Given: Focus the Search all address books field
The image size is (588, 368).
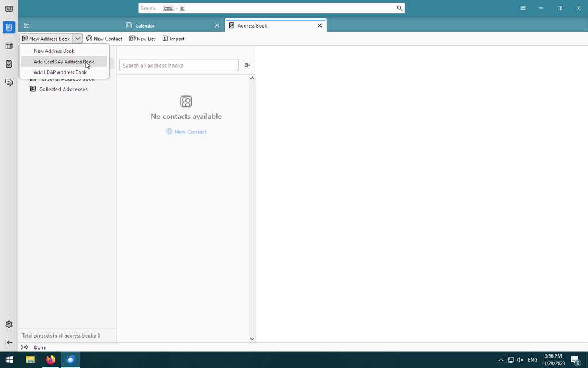Looking at the screenshot, I should 179,66.
